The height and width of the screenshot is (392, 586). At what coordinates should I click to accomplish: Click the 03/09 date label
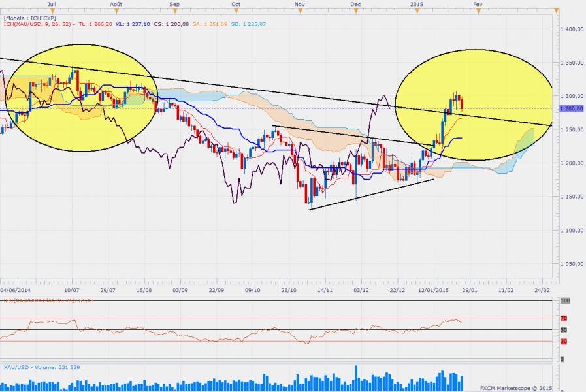tap(180, 290)
